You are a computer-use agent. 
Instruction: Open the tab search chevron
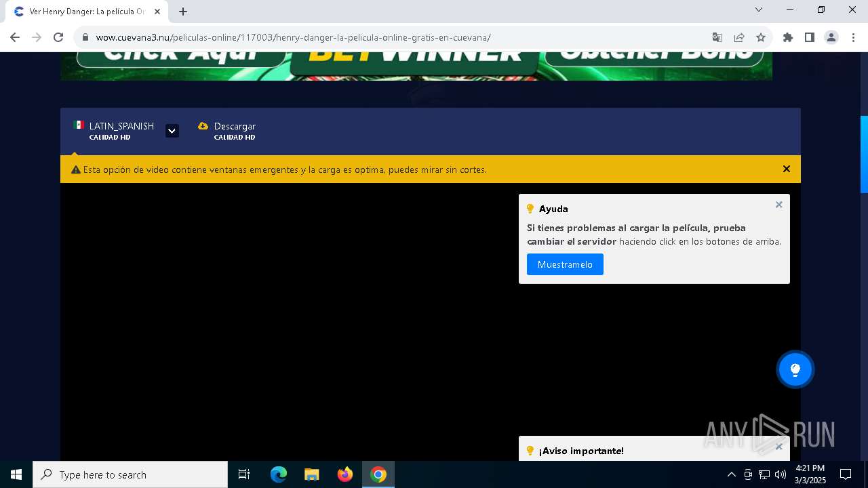coord(759,9)
